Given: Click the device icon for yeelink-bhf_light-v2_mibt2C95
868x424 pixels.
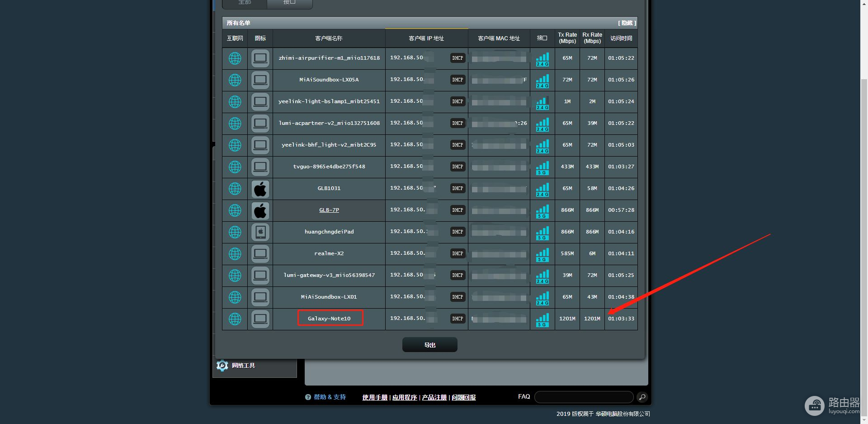Looking at the screenshot, I should [260, 145].
